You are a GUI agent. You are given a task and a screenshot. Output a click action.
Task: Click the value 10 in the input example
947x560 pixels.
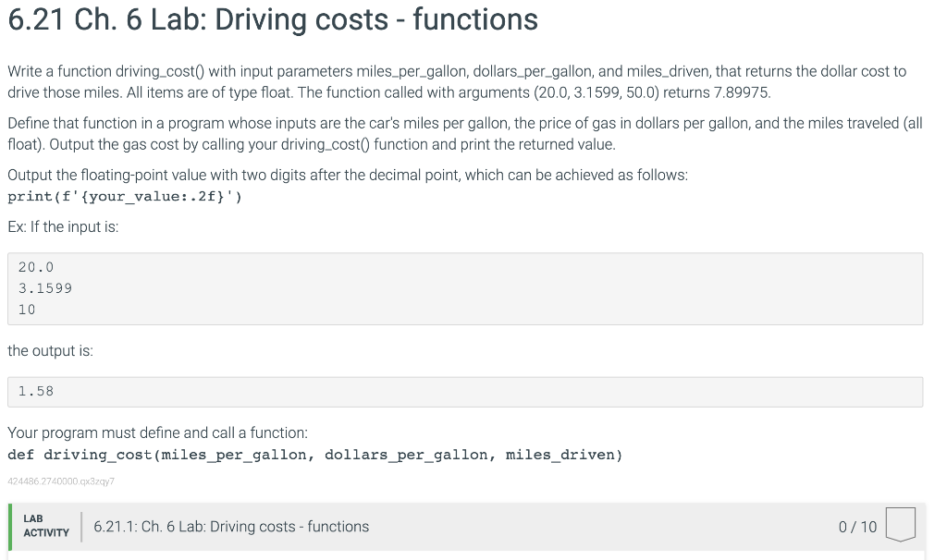pyautogui.click(x=26, y=309)
